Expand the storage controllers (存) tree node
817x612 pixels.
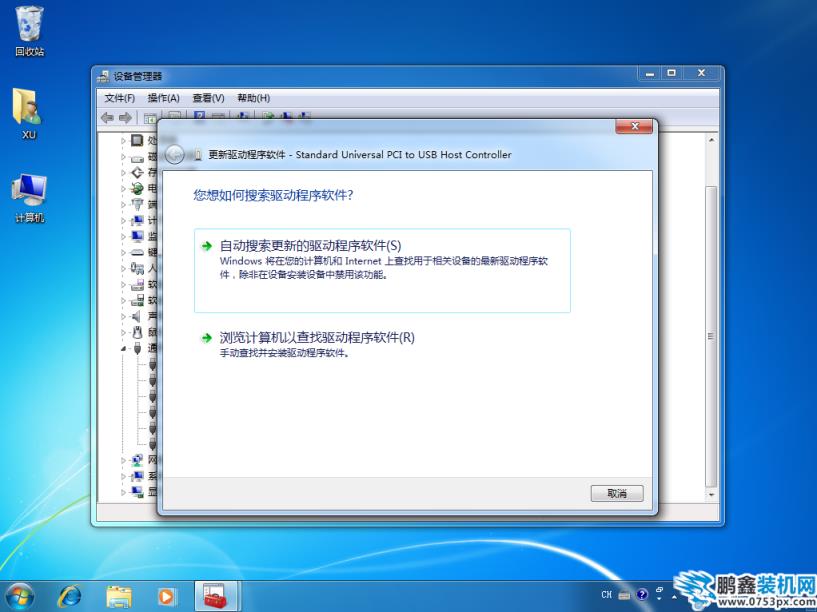pyautogui.click(x=123, y=172)
